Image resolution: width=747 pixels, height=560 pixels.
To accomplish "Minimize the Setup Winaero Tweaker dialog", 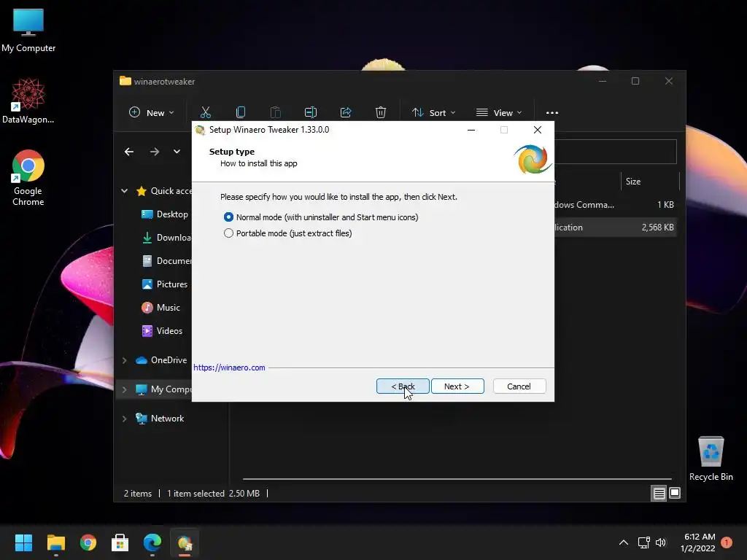I will click(x=471, y=130).
